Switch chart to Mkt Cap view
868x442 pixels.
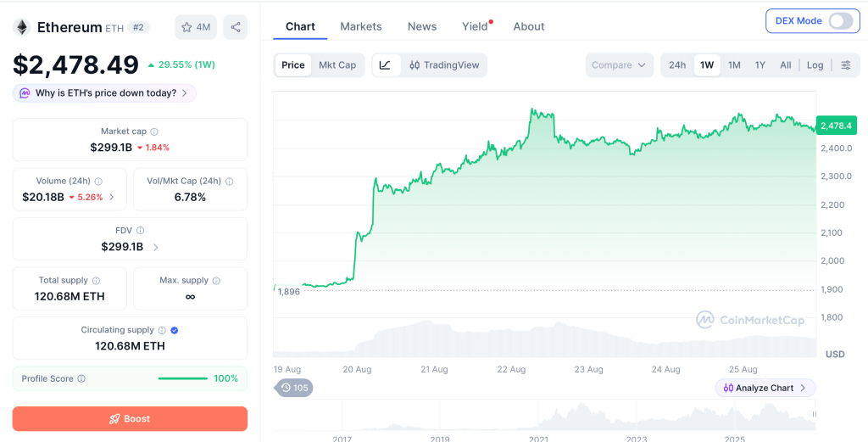click(x=337, y=64)
